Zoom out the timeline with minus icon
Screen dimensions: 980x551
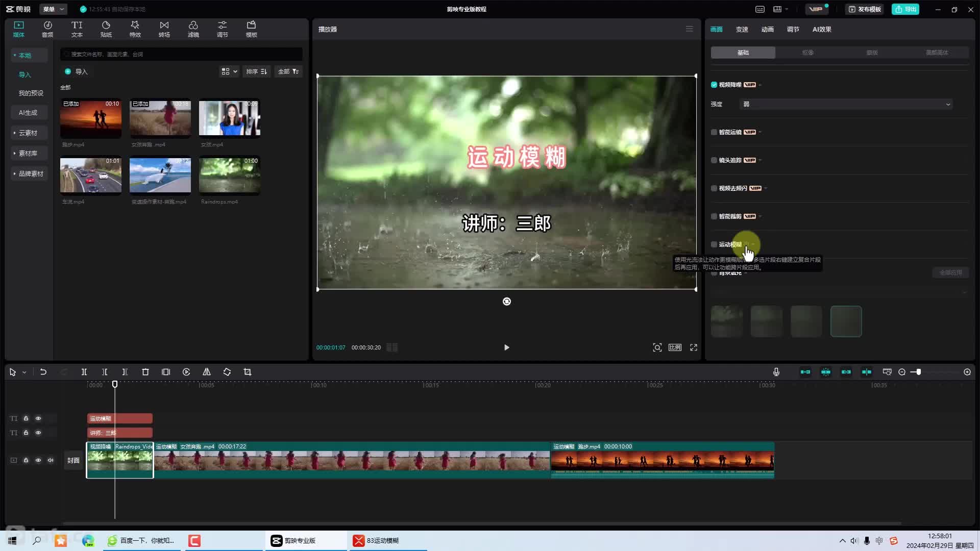tap(902, 372)
